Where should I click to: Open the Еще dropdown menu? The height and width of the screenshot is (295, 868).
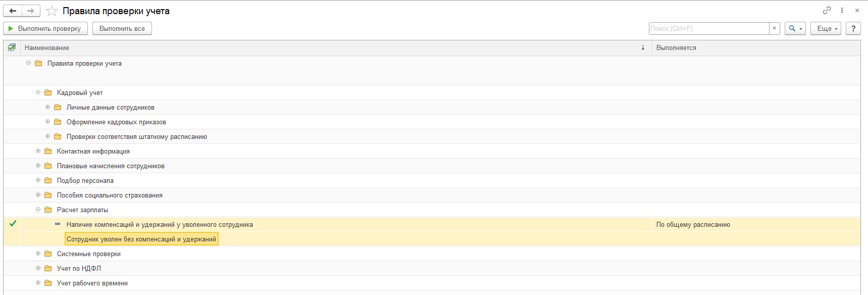tap(826, 28)
